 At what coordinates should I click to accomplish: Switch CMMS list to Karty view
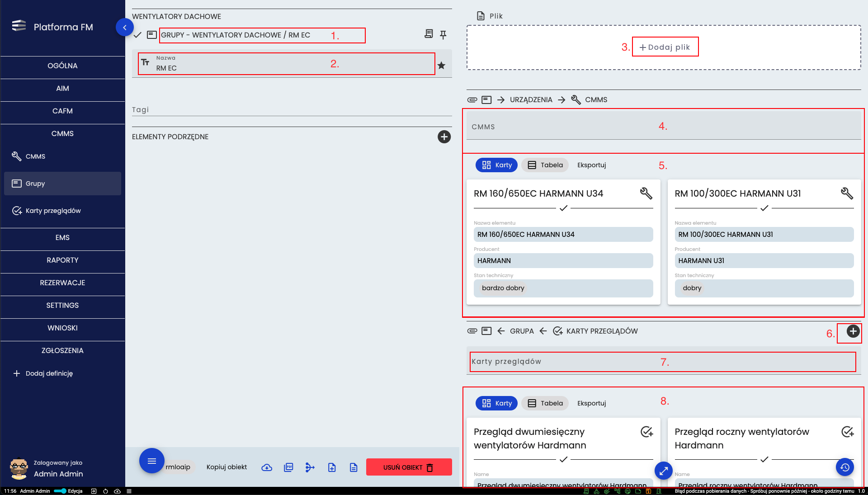coord(496,165)
